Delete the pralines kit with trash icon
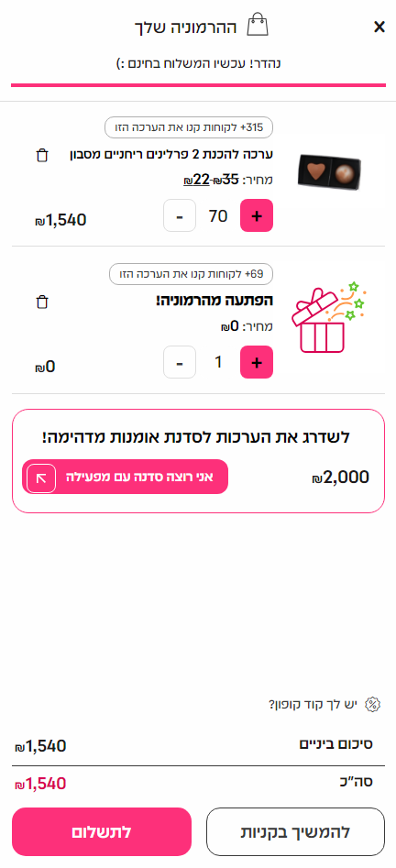The width and height of the screenshot is (396, 868). point(42,155)
